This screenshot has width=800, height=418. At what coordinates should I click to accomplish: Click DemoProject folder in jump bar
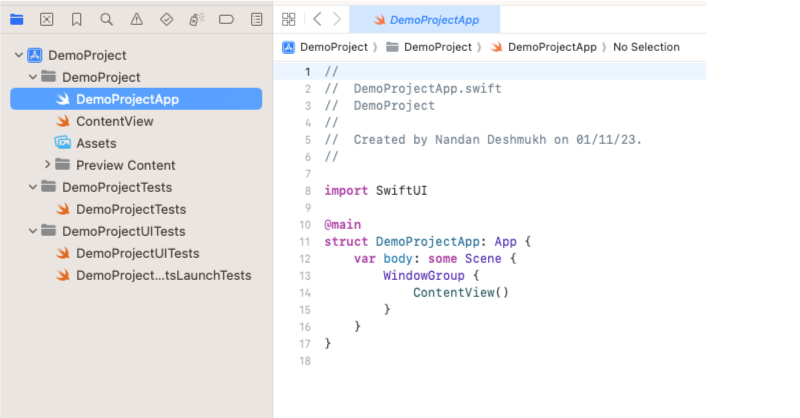[429, 47]
